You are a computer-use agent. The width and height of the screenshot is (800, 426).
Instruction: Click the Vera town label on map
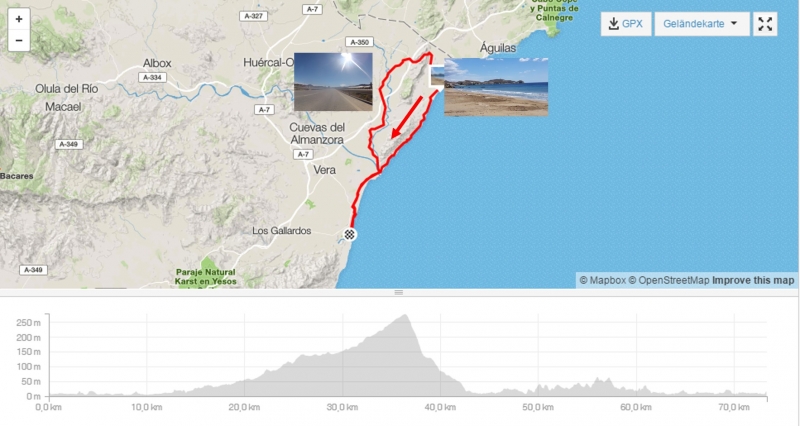pos(324,170)
